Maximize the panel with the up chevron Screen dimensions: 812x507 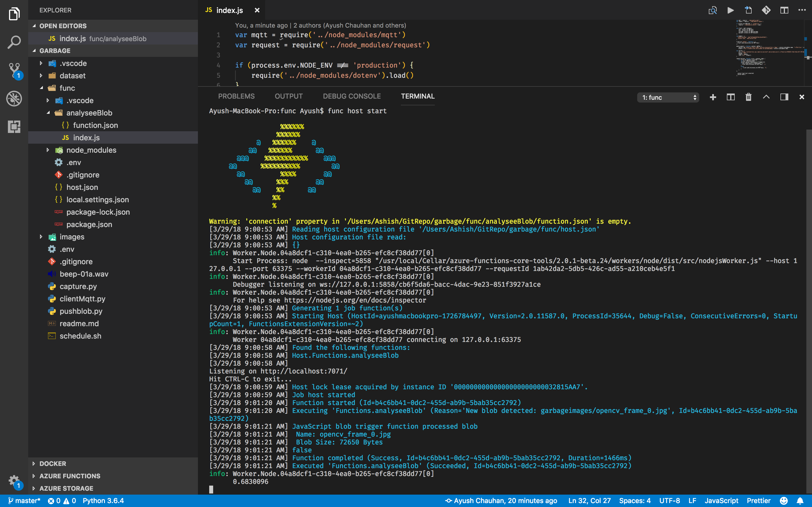tap(766, 97)
